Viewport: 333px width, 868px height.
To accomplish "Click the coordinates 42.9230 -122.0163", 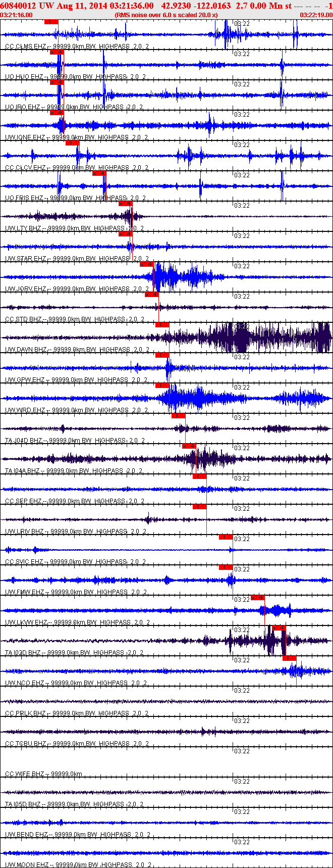I will [196, 6].
